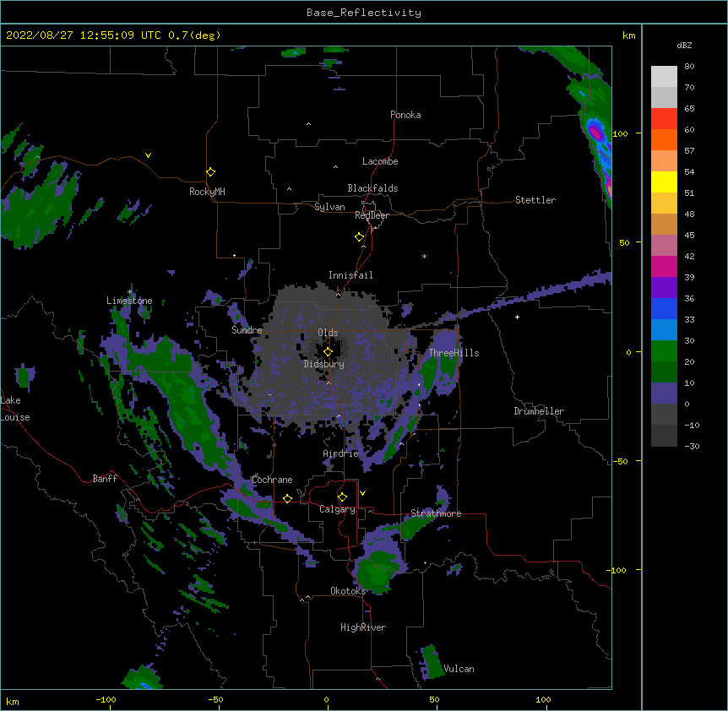Click the 45 value on the dBZ legend
Image resolution: width=728 pixels, height=711 pixels.
pyautogui.click(x=689, y=236)
